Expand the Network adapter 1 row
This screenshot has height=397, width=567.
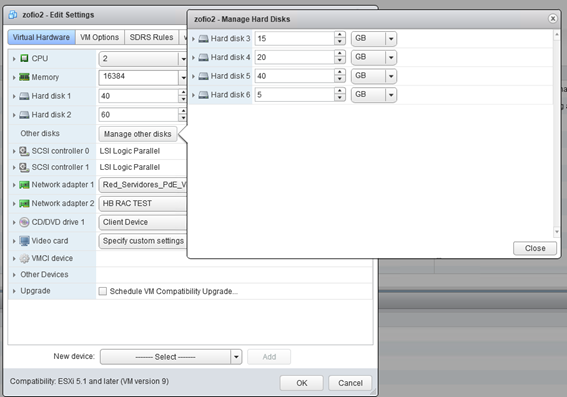14,185
